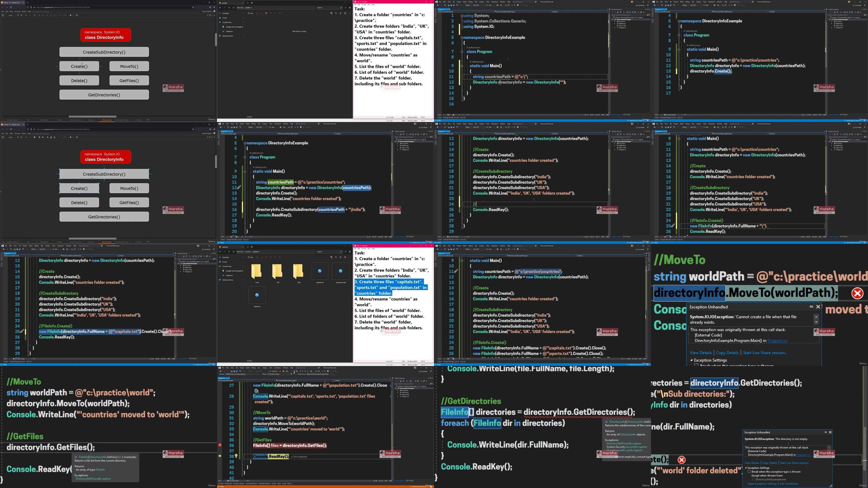Click the lightbulb quick-actions icon on line 38
Screen dimensions: 868x488
click(x=236, y=456)
